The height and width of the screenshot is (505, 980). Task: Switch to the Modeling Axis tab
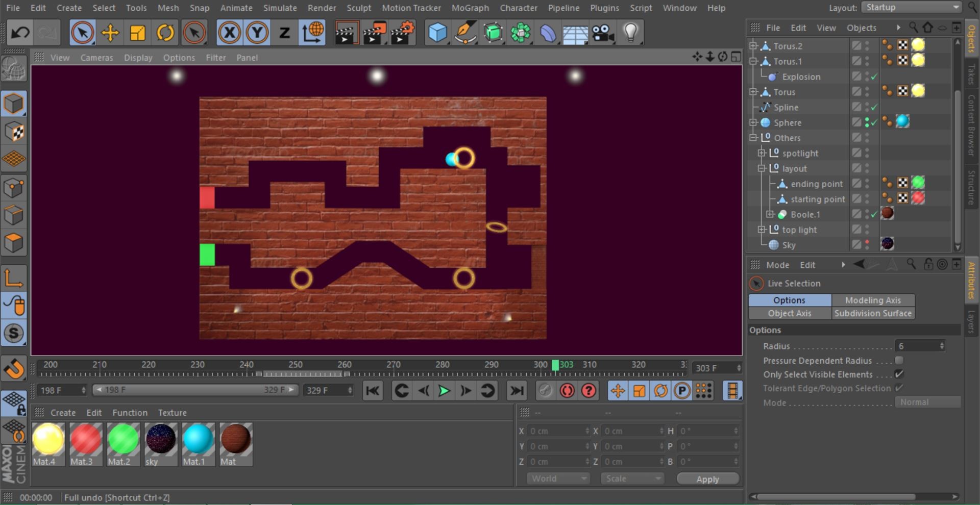tap(873, 300)
